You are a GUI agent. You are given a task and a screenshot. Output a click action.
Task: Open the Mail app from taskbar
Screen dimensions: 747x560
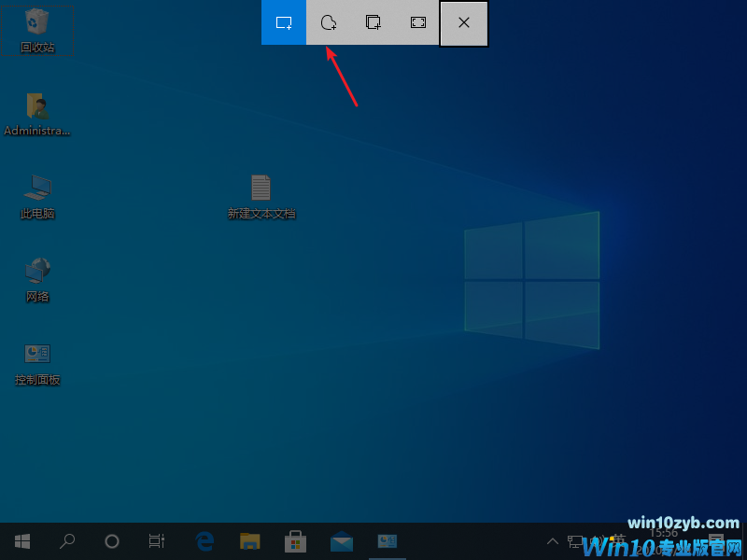click(341, 540)
